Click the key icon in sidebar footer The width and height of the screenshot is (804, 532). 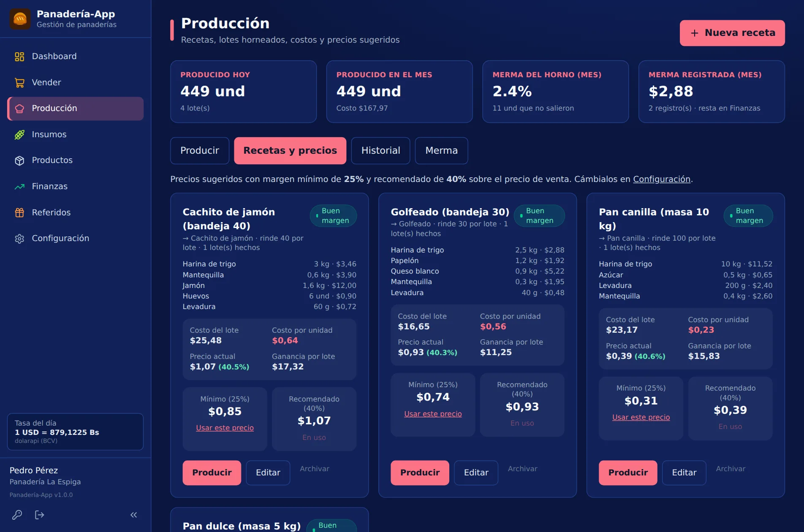[x=17, y=515]
